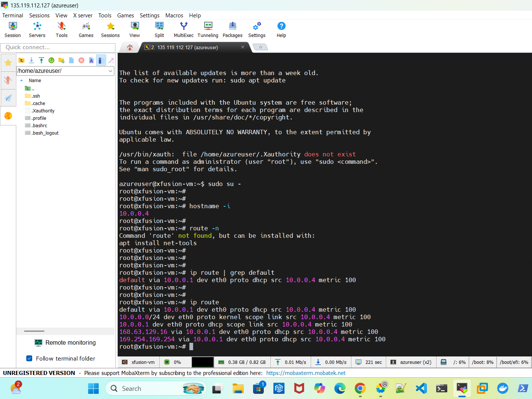
Task: Refresh the SFTP folder with green icon
Action: (x=51, y=60)
